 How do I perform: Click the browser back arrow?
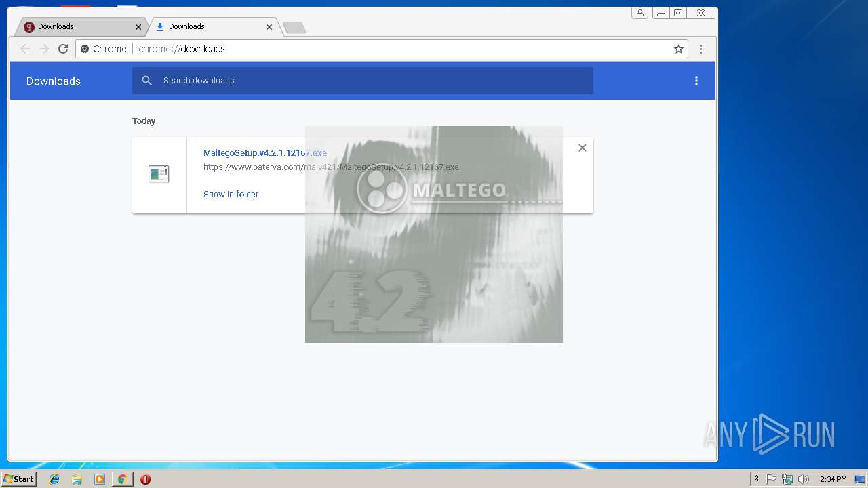click(x=25, y=49)
